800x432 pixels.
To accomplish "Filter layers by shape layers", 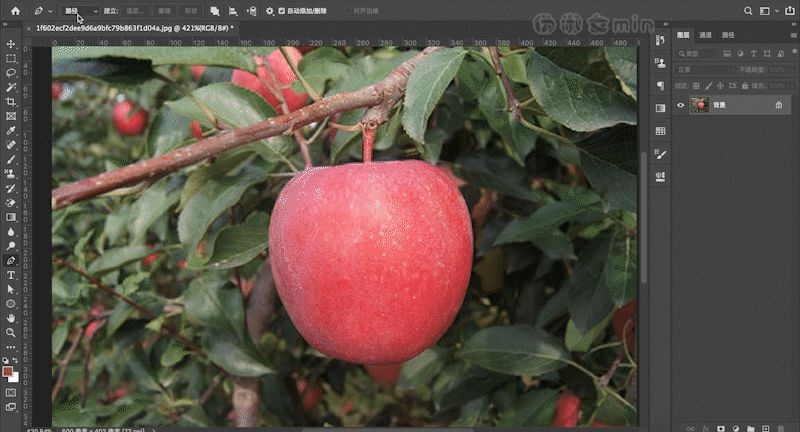I will (x=767, y=54).
